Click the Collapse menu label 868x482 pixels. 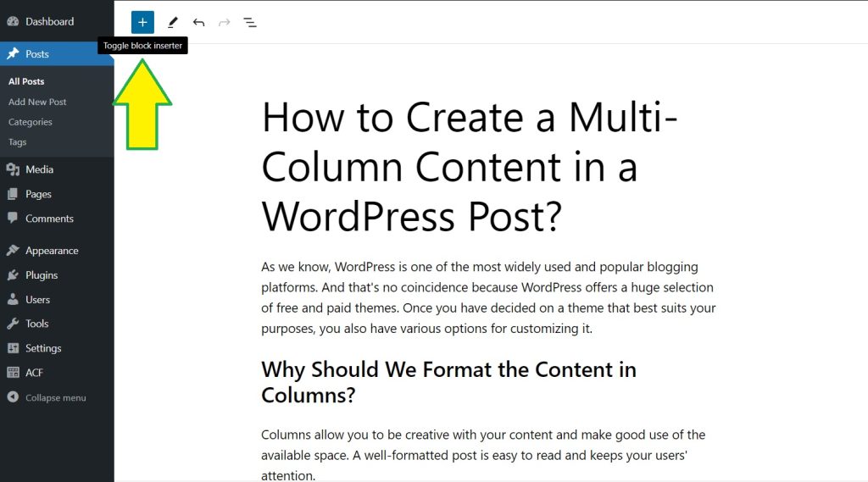click(x=55, y=398)
